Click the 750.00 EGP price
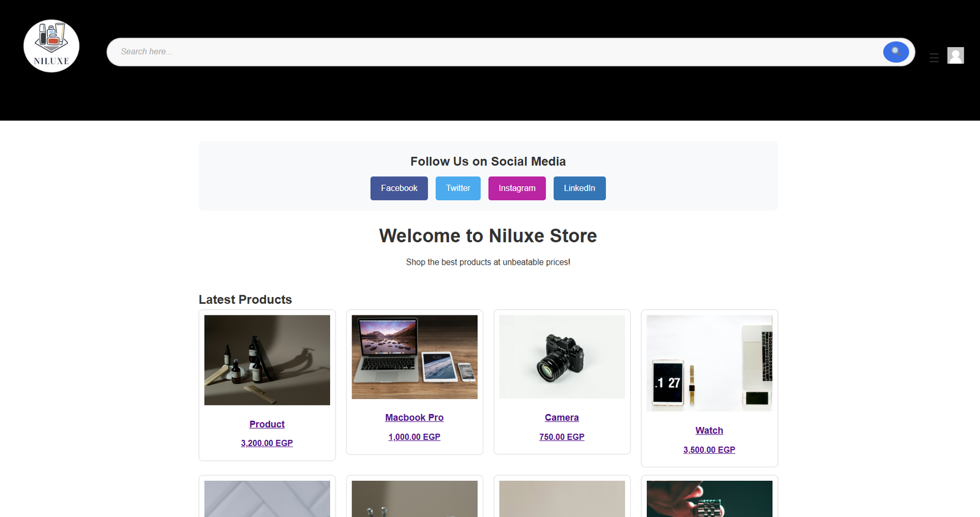The height and width of the screenshot is (517, 980). coord(562,437)
